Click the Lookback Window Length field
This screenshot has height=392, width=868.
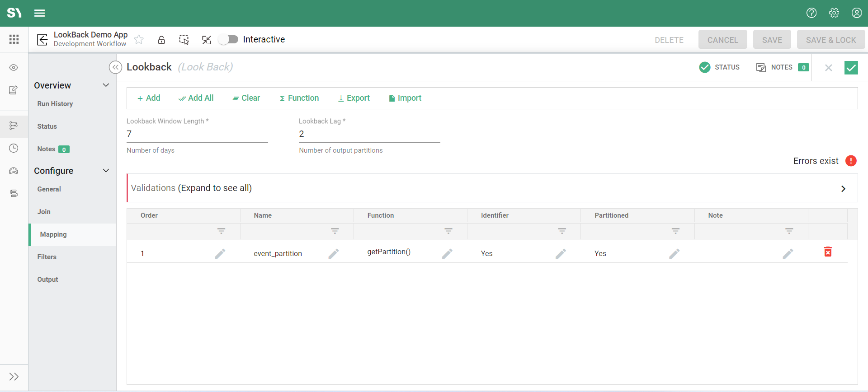pyautogui.click(x=197, y=134)
